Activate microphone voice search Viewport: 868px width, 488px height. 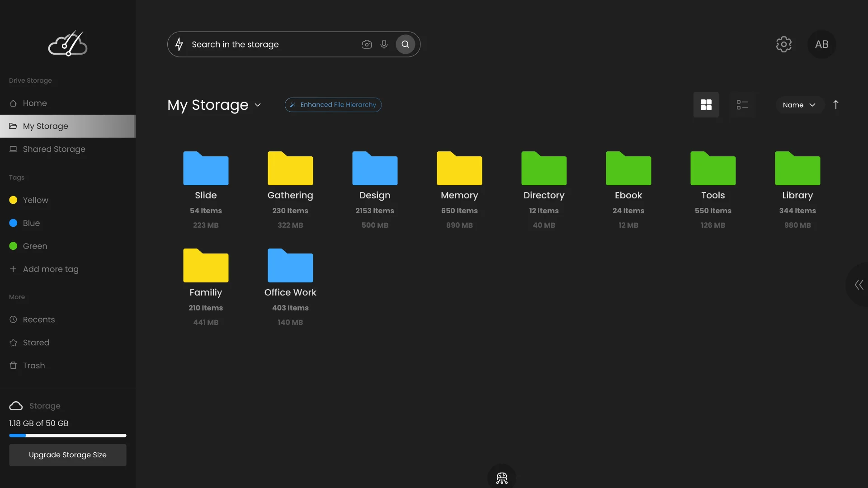coord(384,44)
